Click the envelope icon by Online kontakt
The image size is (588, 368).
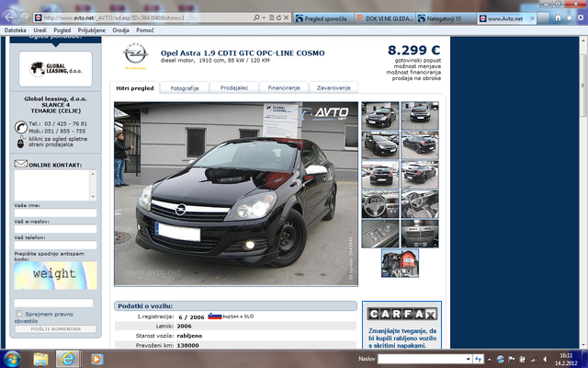click(x=20, y=164)
